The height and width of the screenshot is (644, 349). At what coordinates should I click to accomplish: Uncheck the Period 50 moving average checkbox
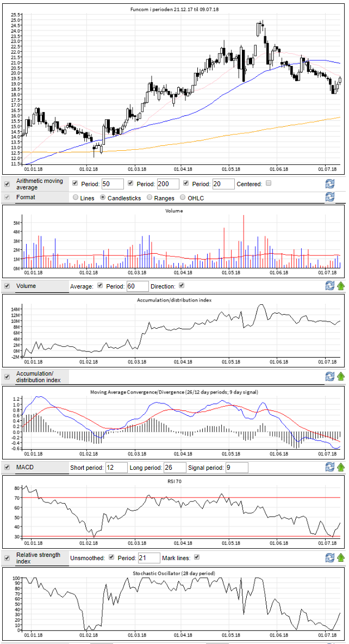[75, 183]
